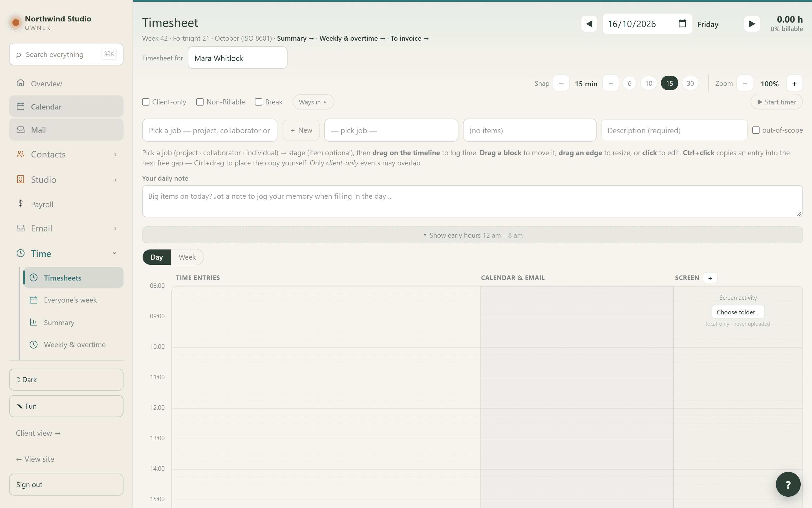The width and height of the screenshot is (812, 508).
Task: Open Summary chart icon
Action: (x=34, y=322)
